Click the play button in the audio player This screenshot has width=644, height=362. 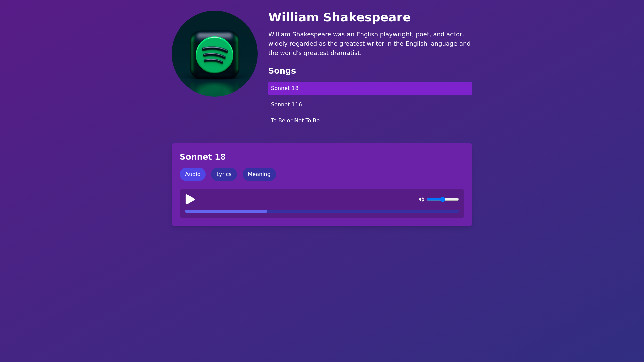coord(190,199)
